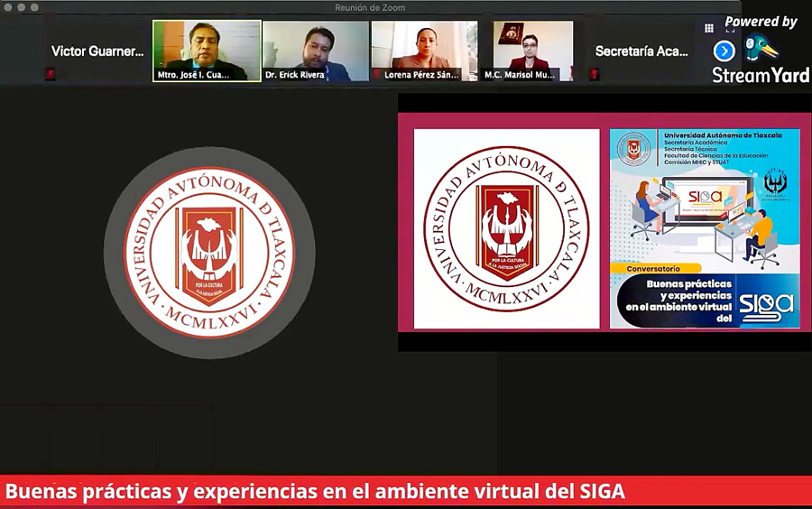The height and width of the screenshot is (509, 812).
Task: Click the 'Reunión de Zoom' window title
Action: (370, 7)
